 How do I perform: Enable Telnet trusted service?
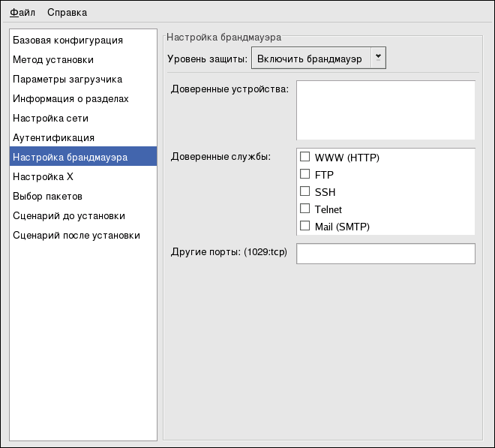coord(305,209)
